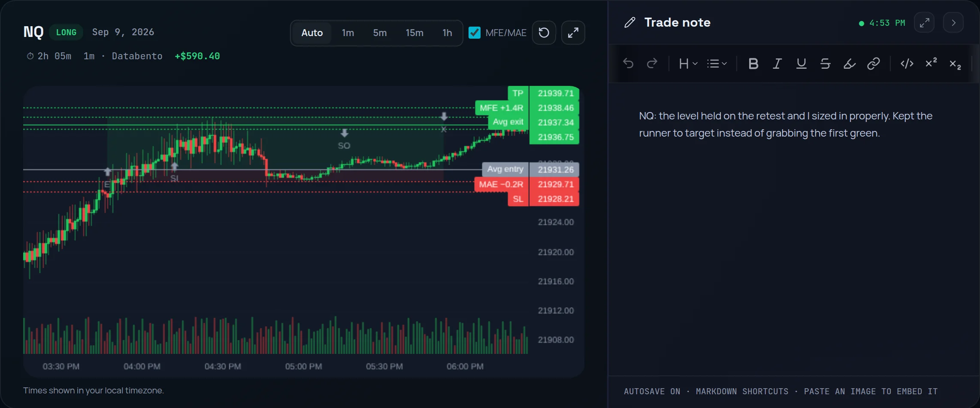980x408 pixels.
Task: Undo the last edit in trade note
Action: tap(628, 64)
